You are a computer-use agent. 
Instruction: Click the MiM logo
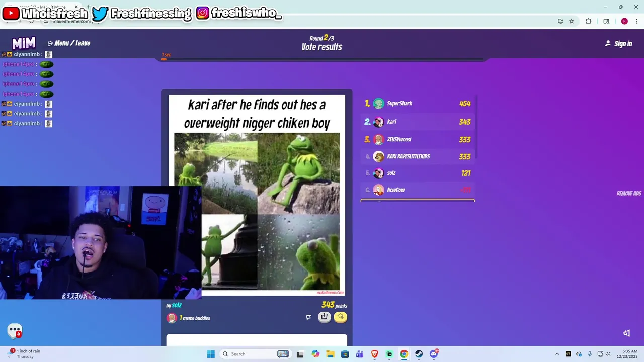tap(24, 43)
